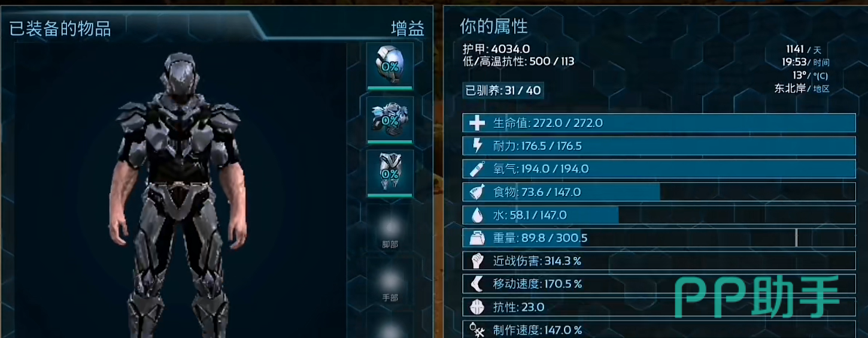Click the 食物 food progress bar

click(x=659, y=192)
